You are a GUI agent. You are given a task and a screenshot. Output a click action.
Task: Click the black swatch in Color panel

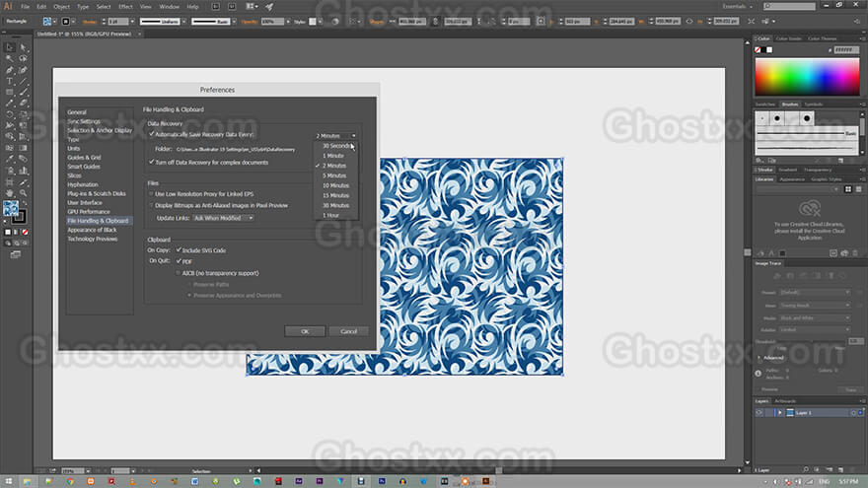(763, 50)
